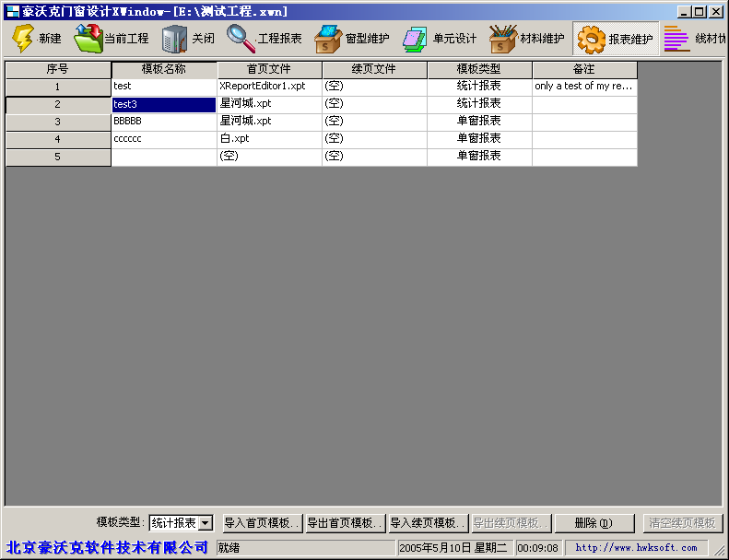Click the template name cell 'test'
Image resolution: width=729 pixels, height=560 pixels.
[164, 87]
